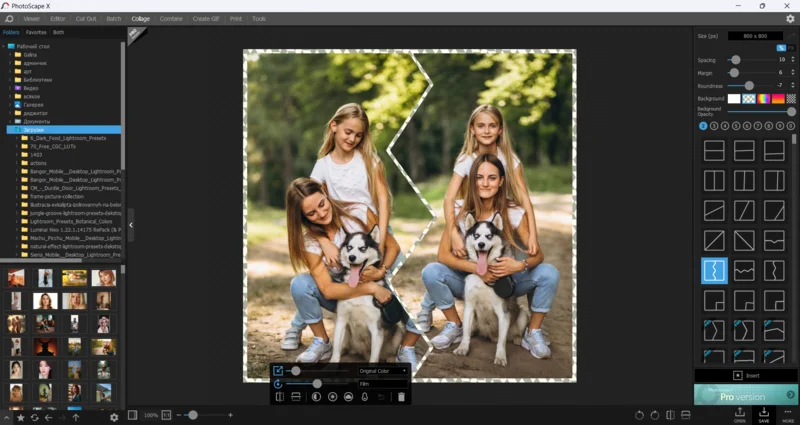Click the star favorites icon at bottom left
The image size is (800, 425).
[x=20, y=417]
